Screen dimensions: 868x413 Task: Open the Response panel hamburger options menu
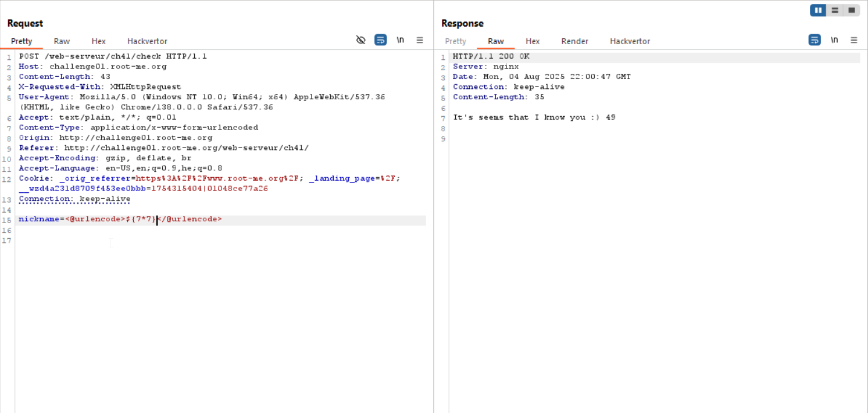854,40
